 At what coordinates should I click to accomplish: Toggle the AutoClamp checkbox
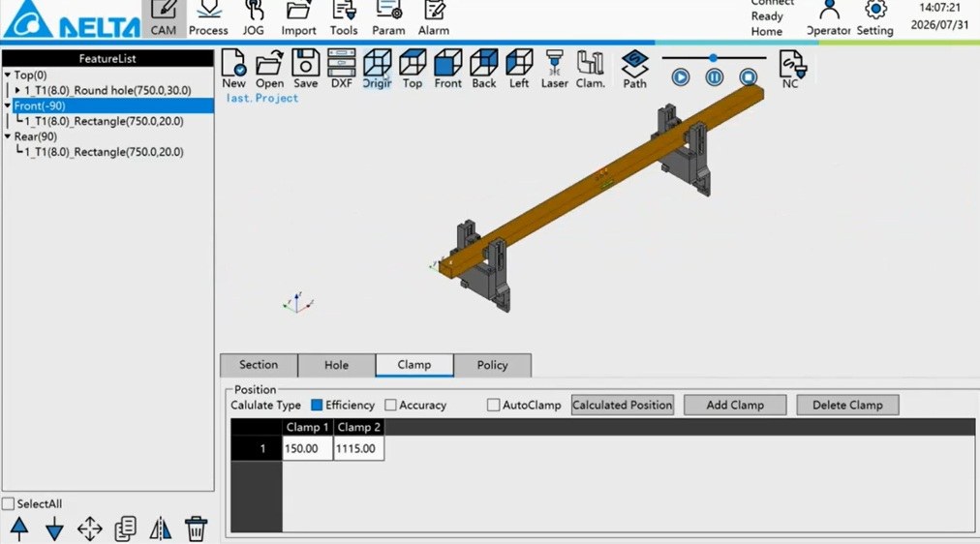493,406
